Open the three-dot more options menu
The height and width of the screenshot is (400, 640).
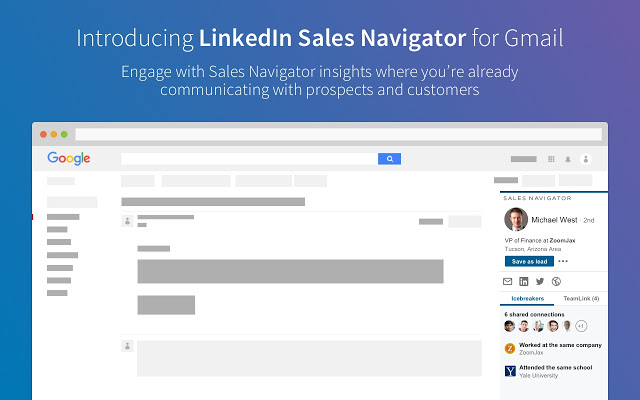tap(563, 261)
